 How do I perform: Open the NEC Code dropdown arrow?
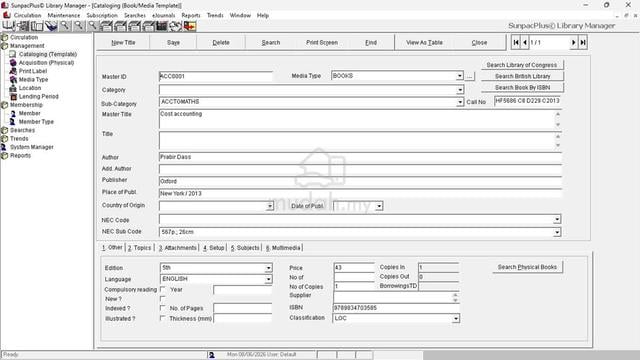click(x=557, y=220)
